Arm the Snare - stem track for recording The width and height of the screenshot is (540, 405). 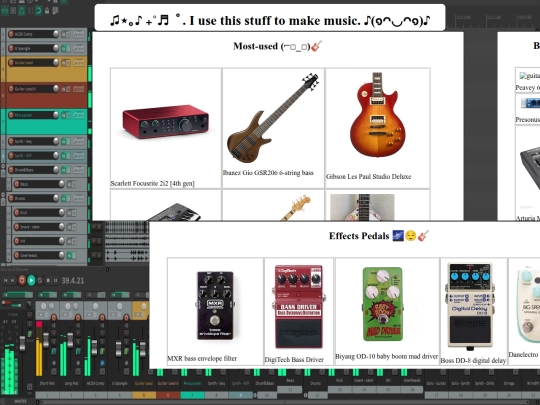(17, 227)
